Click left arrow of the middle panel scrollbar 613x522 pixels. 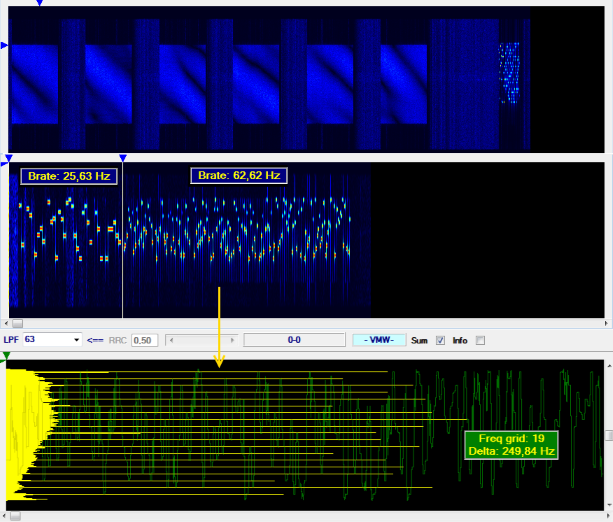(x=6, y=323)
